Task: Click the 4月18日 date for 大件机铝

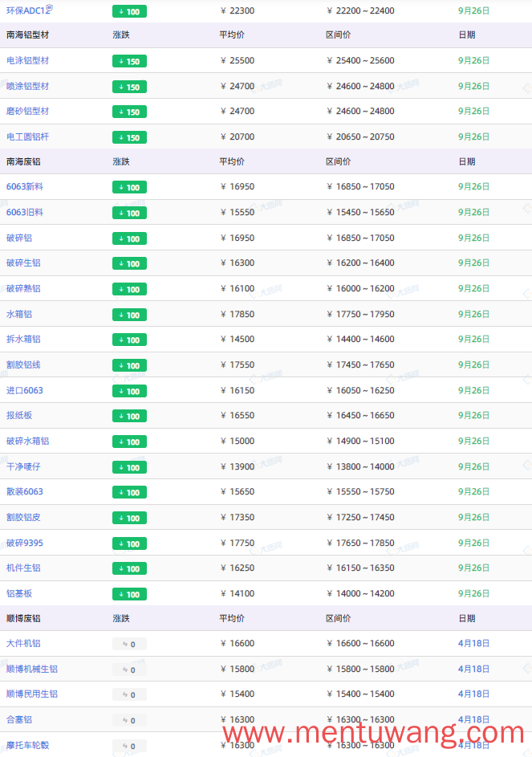Action: tap(473, 644)
